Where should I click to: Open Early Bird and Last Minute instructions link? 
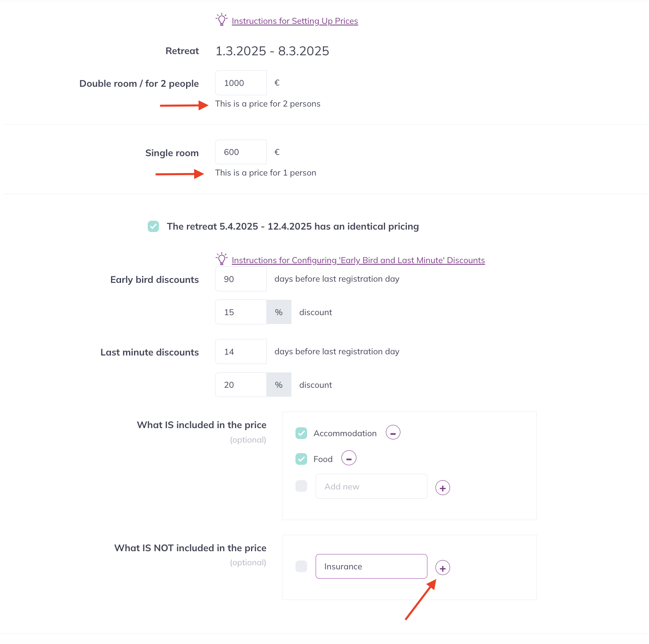click(358, 260)
